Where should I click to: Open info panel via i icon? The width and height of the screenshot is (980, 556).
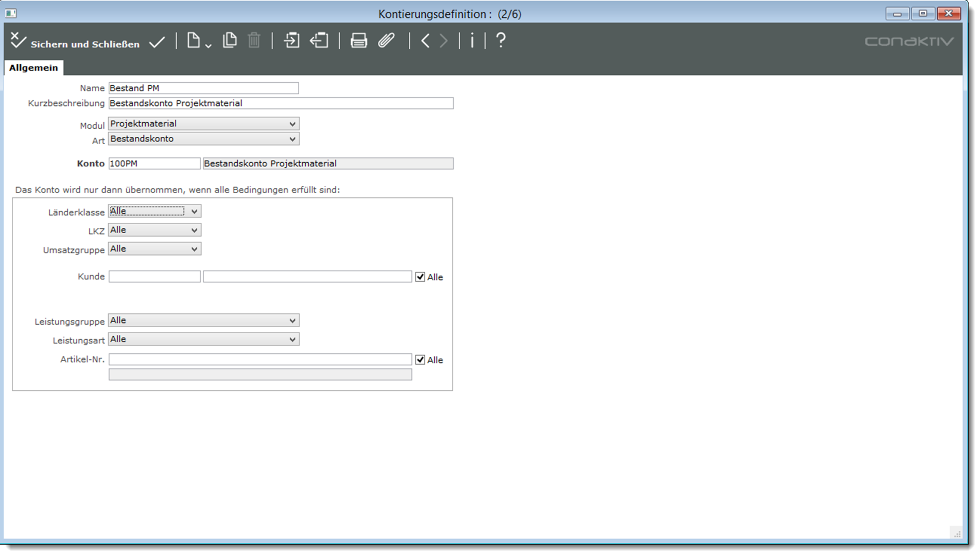tap(472, 40)
